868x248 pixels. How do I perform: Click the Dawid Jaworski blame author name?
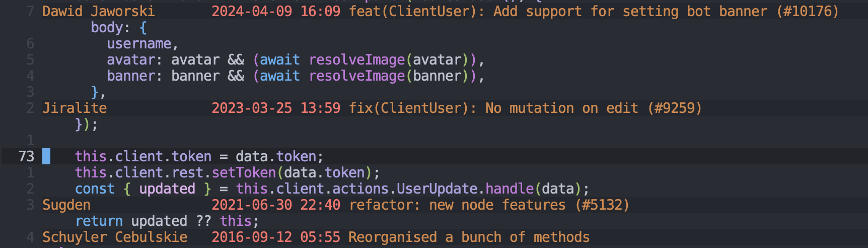pyautogui.click(x=98, y=11)
